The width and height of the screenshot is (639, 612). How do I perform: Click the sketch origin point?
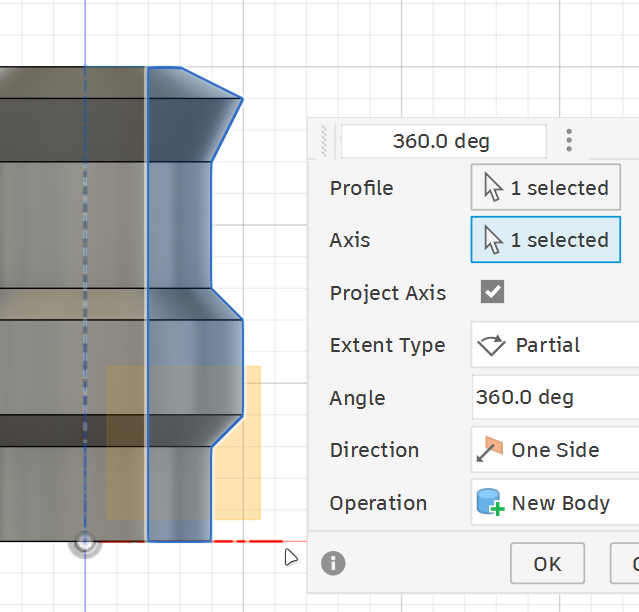[85, 542]
